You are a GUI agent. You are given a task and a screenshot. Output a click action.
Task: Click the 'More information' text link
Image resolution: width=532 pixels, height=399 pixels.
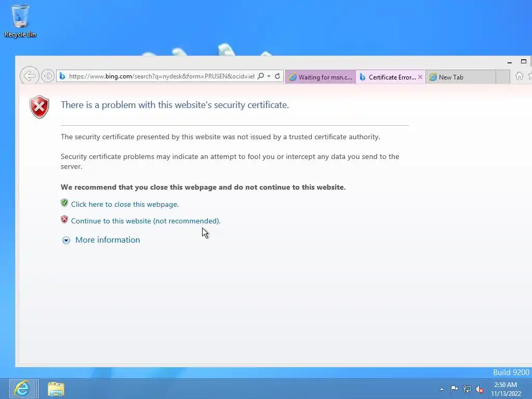108,240
